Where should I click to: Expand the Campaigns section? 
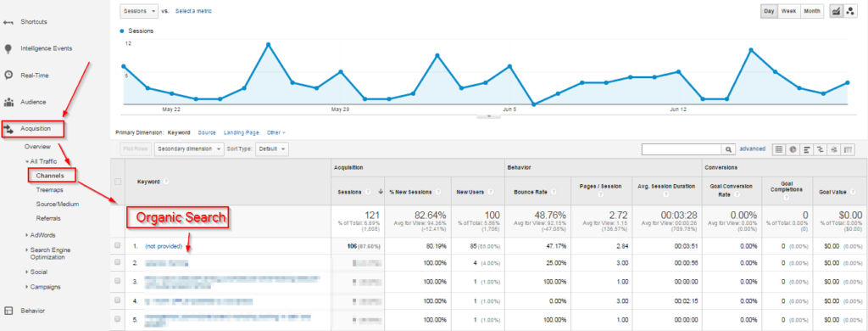coord(26,287)
